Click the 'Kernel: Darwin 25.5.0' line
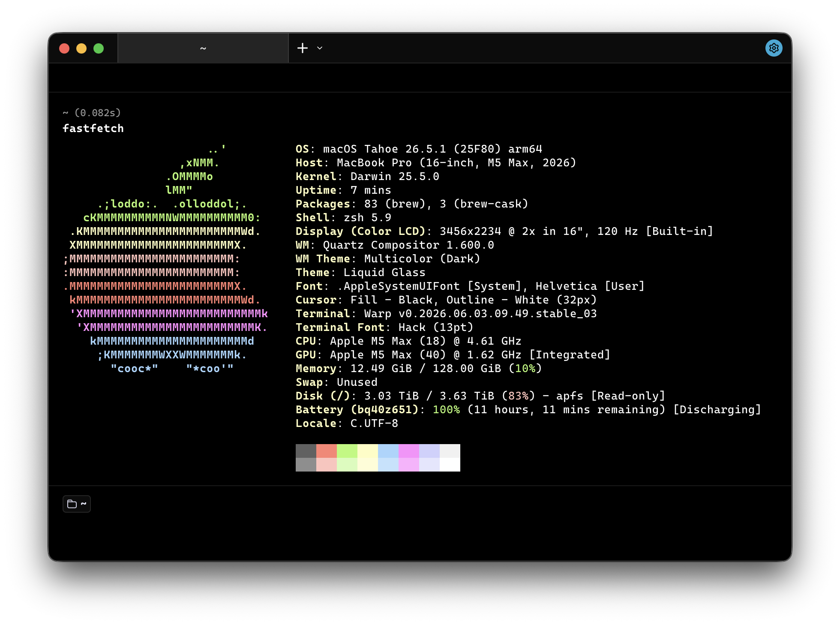840x625 pixels. pyautogui.click(x=367, y=176)
